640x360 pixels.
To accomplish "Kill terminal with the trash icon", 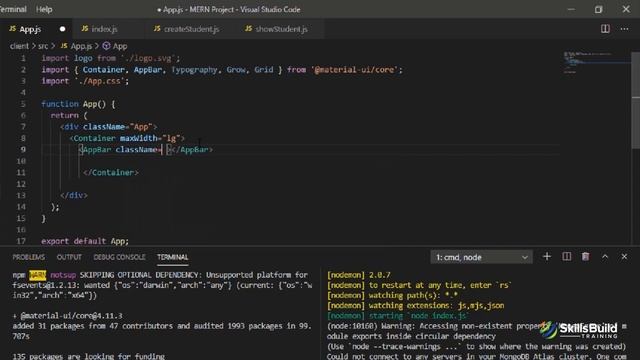I will (585, 257).
